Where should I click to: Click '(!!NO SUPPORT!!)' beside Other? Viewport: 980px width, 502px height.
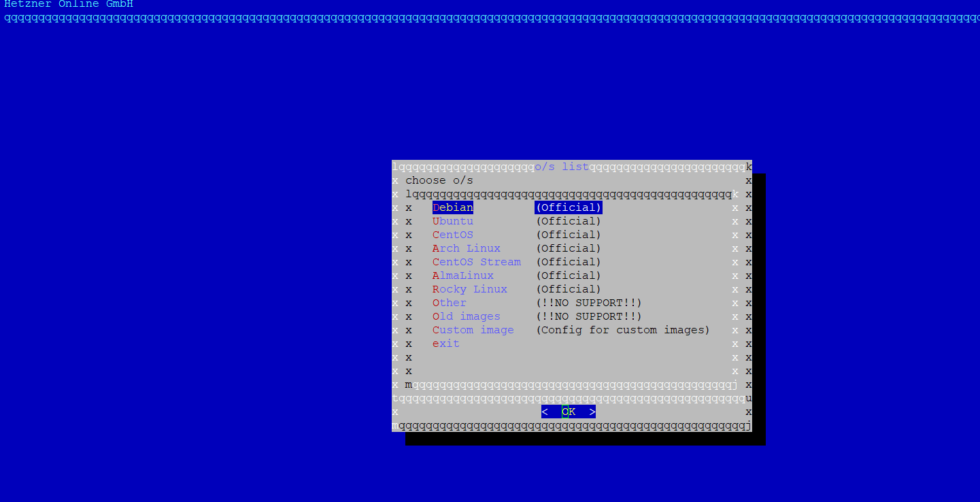589,303
